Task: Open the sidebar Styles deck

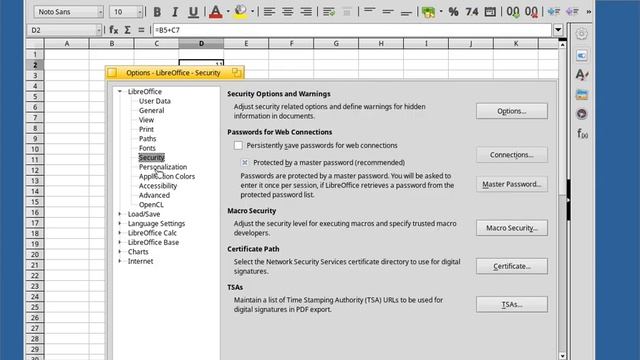Action: (x=582, y=75)
